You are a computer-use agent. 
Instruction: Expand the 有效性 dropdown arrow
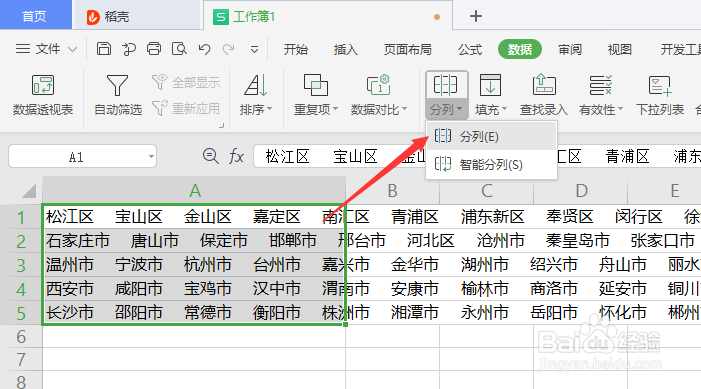[621, 109]
